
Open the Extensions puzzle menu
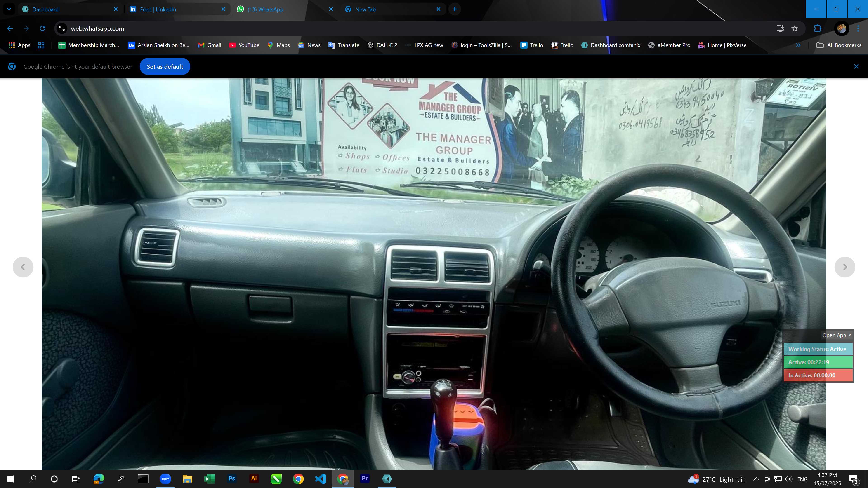click(x=817, y=29)
